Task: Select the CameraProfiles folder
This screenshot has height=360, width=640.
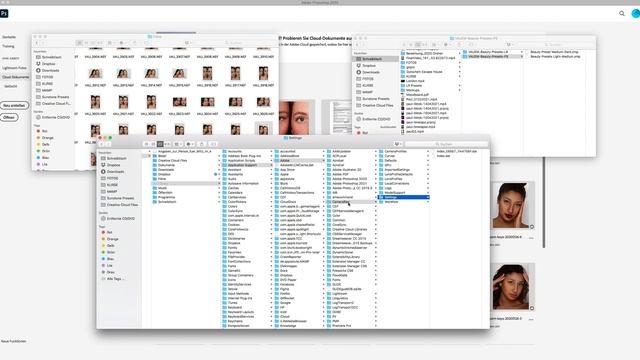Action: 396,151
